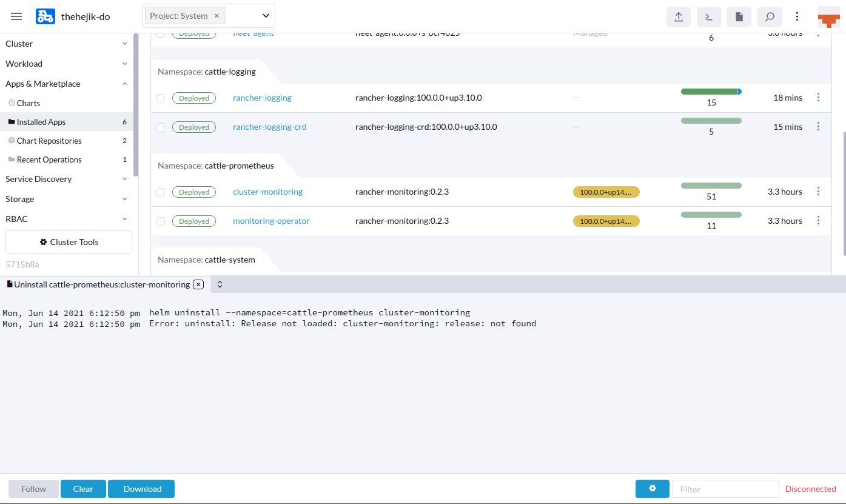Remove the Project: System filter tag
The image size is (846, 504).
(217, 16)
